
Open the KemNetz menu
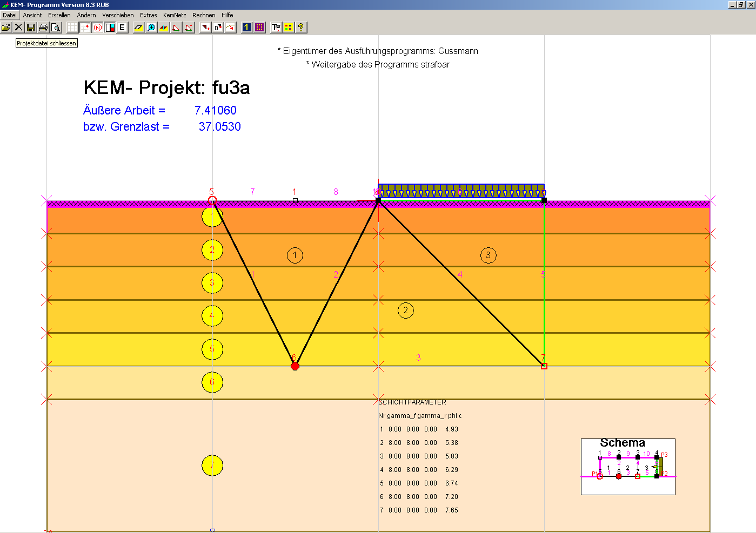175,15
